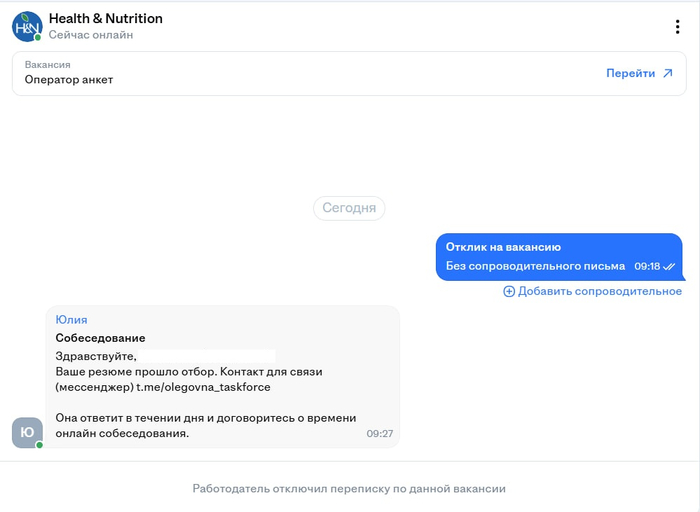Click the sender name Юлия
The height and width of the screenshot is (512, 700).
coord(71,320)
